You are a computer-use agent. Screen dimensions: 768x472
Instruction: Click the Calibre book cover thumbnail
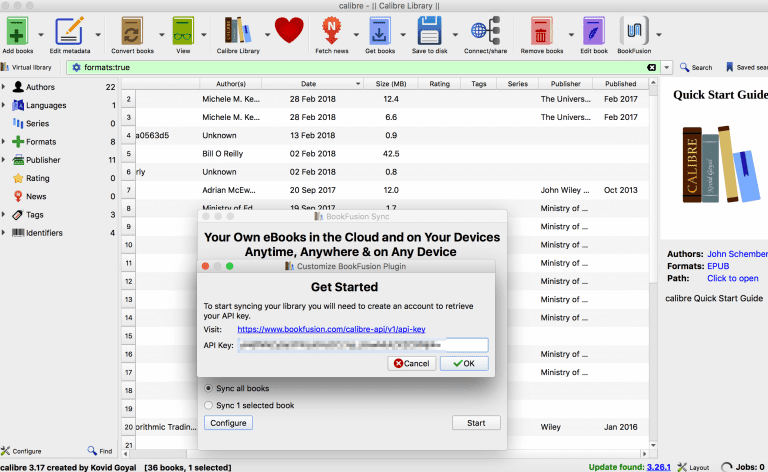[721, 165]
